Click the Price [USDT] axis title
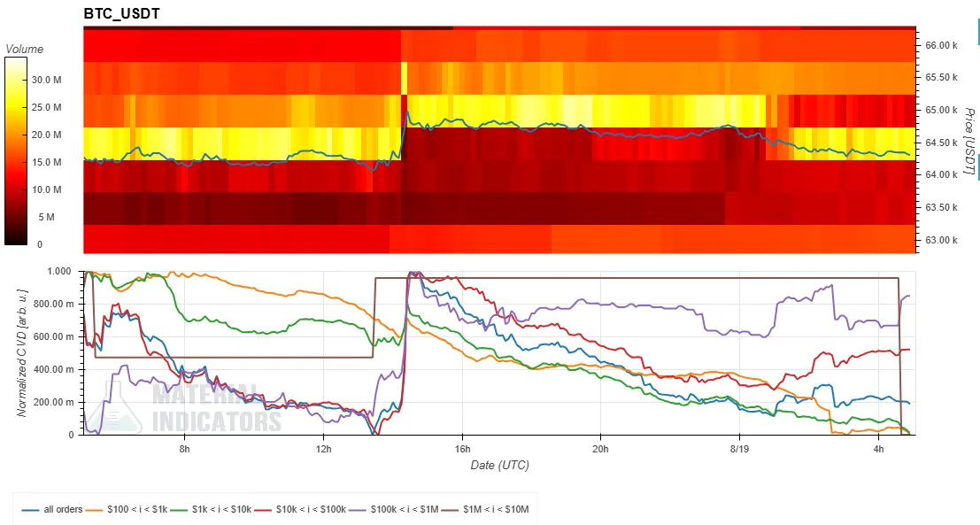This screenshot has height=525, width=980. click(x=969, y=141)
